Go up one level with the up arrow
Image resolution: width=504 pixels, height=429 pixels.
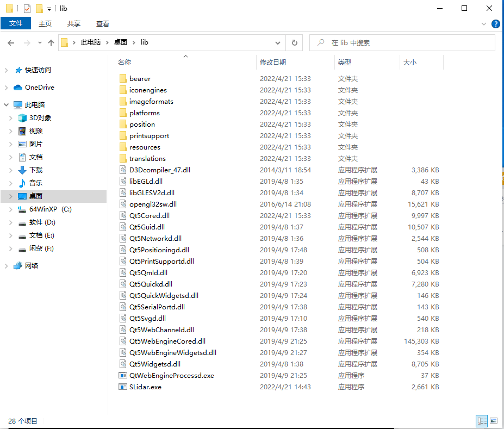coord(51,42)
